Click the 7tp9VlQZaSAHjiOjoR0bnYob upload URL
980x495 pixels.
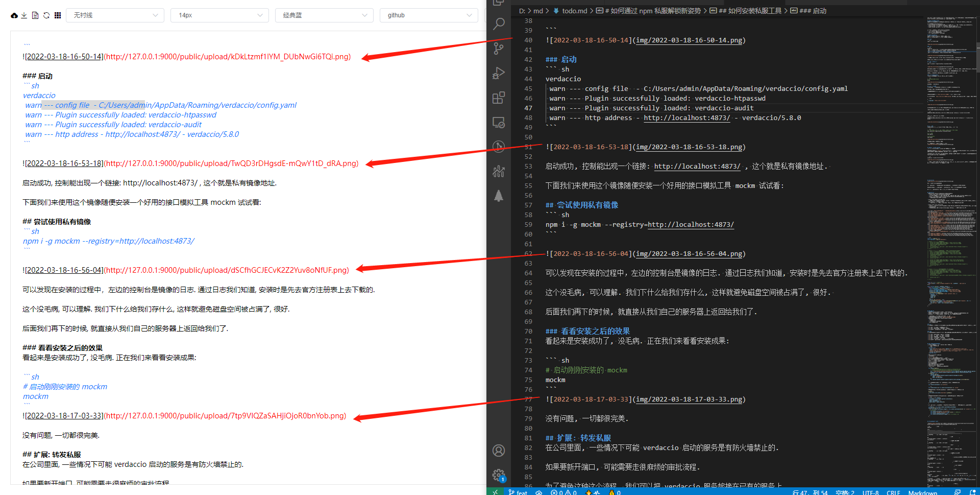pyautogui.click(x=226, y=416)
